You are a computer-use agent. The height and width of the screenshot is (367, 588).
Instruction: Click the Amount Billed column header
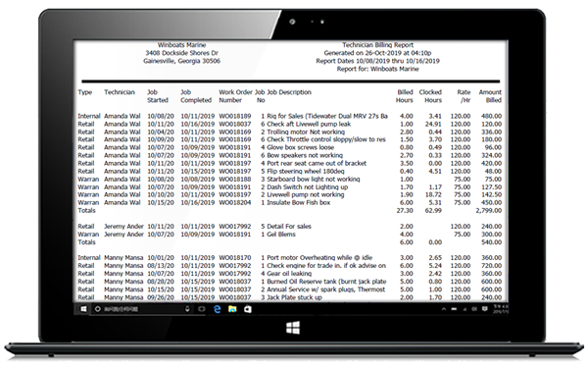click(x=490, y=96)
